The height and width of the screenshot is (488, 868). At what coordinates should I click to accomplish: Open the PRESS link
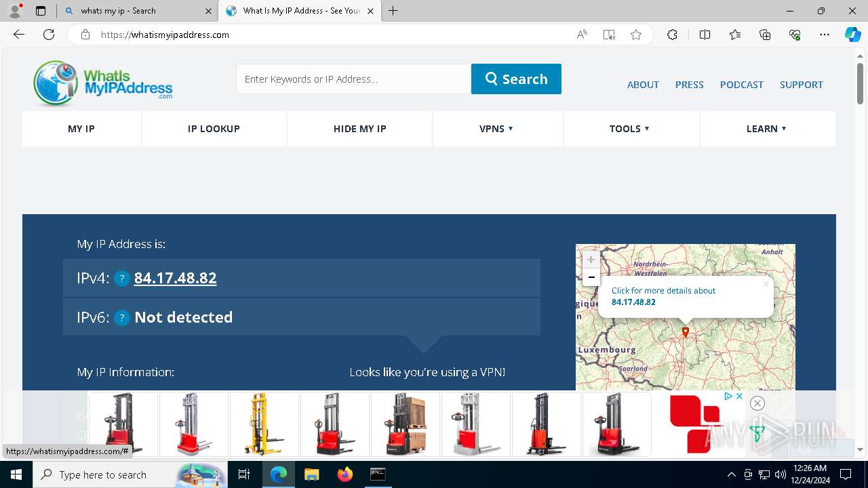click(689, 85)
